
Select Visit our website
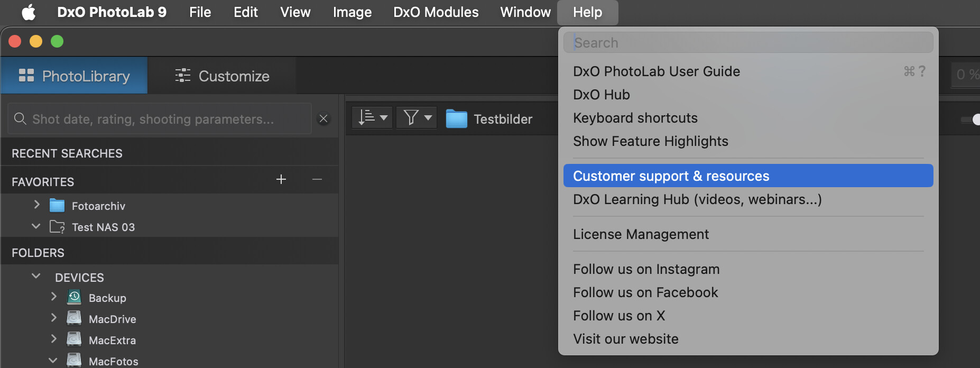tap(748, 339)
